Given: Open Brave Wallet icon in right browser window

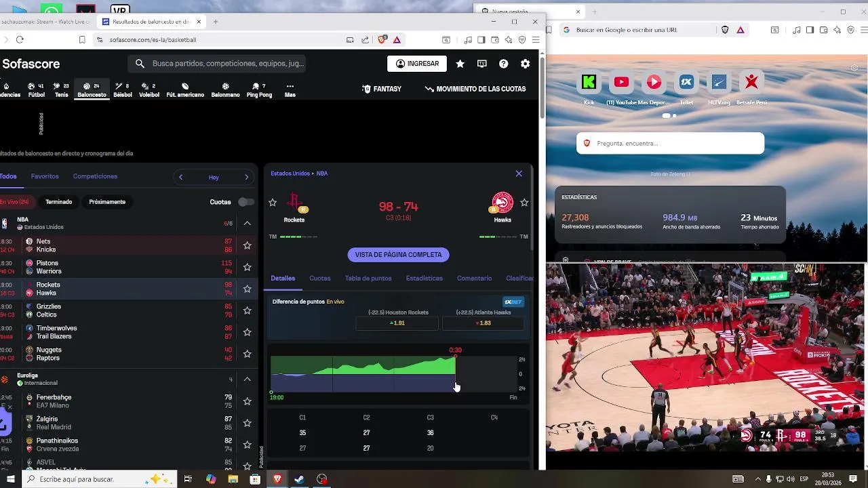Looking at the screenshot, I should [823, 30].
